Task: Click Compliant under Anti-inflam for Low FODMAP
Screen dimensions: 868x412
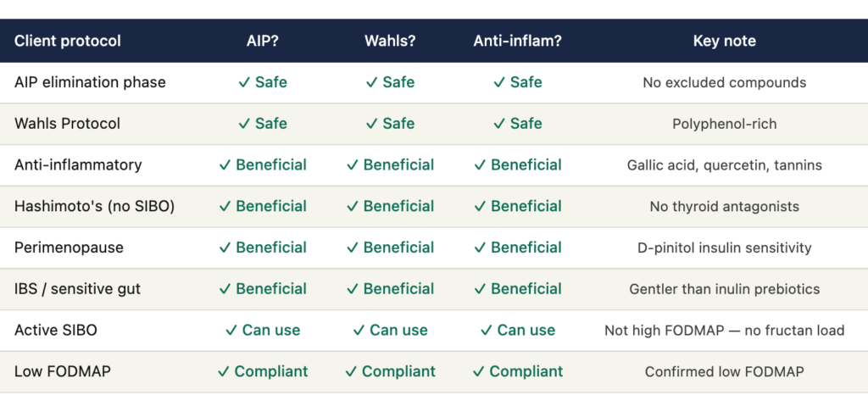Action: point(517,371)
